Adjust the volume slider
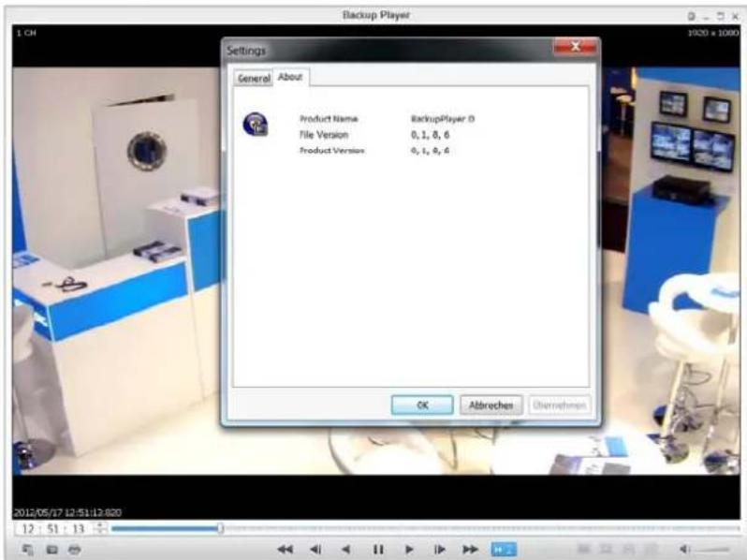This screenshot has height=560, width=747. 714,550
